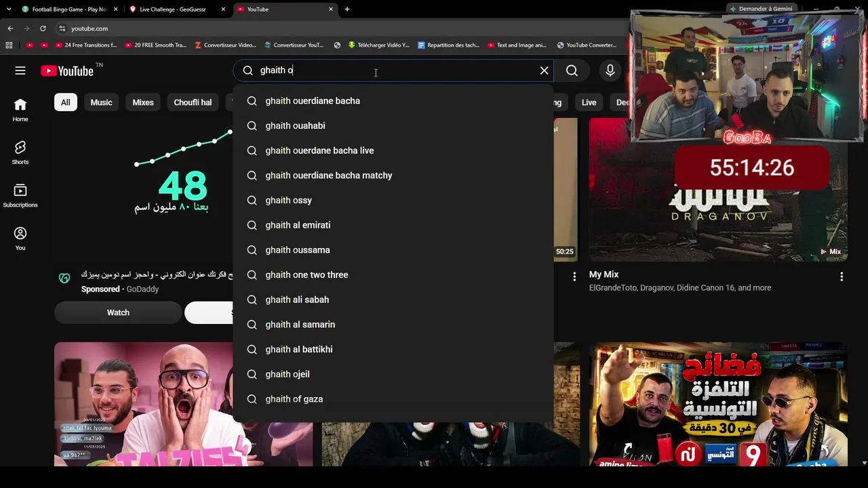Screen dimensions: 868x488
Task: Switch to the Live Challenge - GeoGuessr tab
Action: click(x=172, y=9)
